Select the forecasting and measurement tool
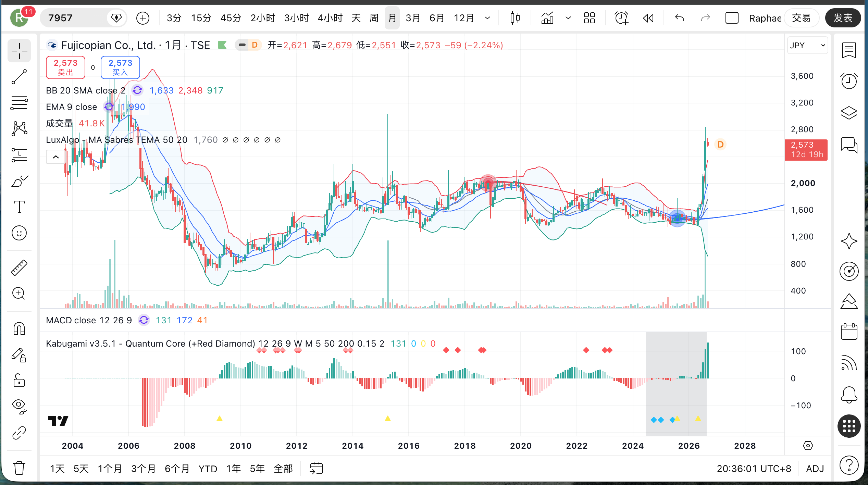 [x=19, y=155]
